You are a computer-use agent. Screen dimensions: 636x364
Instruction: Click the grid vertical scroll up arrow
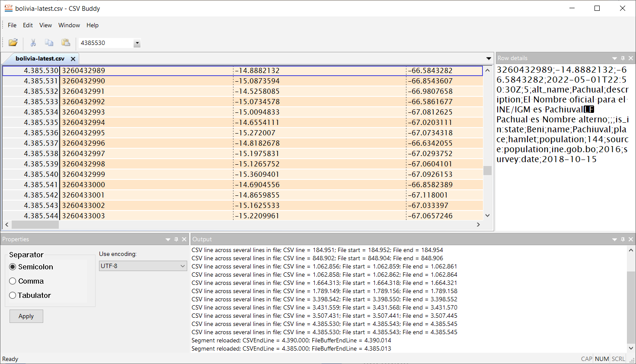[487, 70]
